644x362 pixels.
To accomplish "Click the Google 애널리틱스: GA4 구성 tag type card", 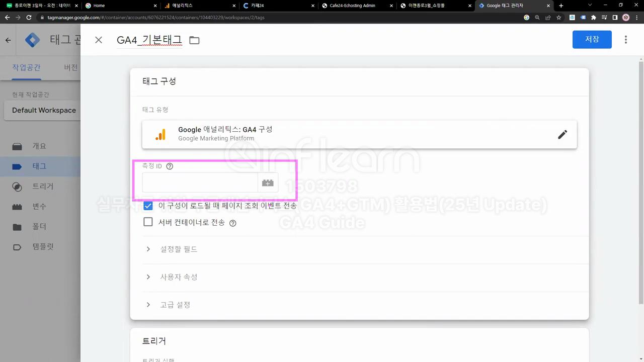I will point(359,134).
